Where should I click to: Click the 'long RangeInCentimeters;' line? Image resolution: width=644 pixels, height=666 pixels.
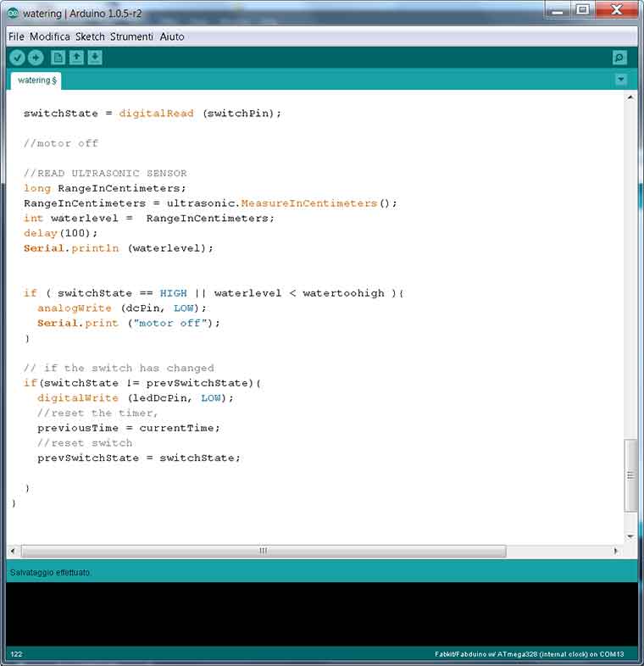[x=105, y=188]
